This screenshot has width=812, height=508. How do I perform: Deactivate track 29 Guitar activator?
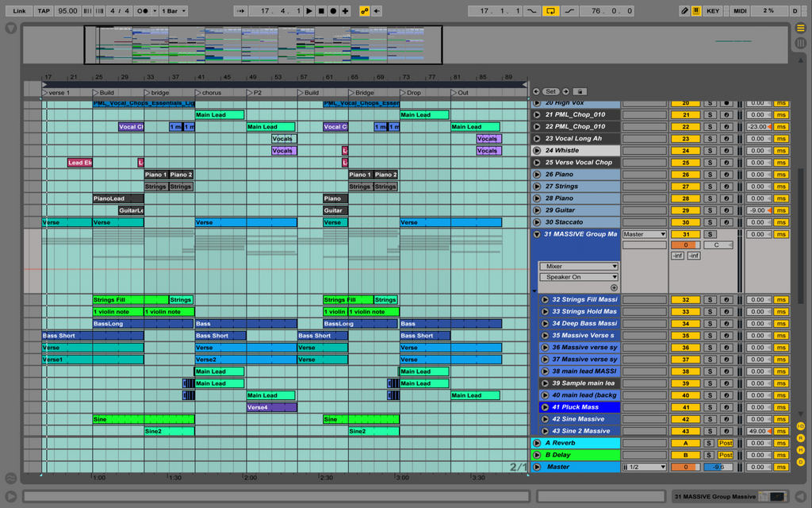(x=685, y=210)
